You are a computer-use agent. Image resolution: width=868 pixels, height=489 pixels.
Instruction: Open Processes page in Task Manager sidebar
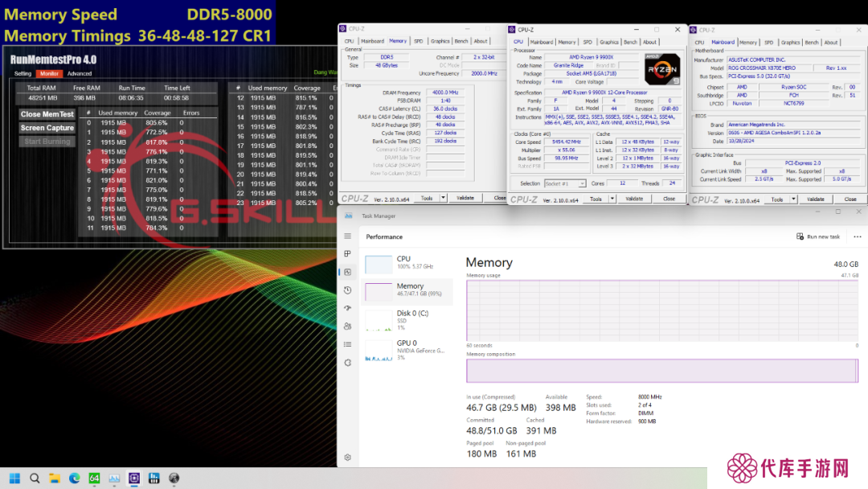click(x=348, y=253)
